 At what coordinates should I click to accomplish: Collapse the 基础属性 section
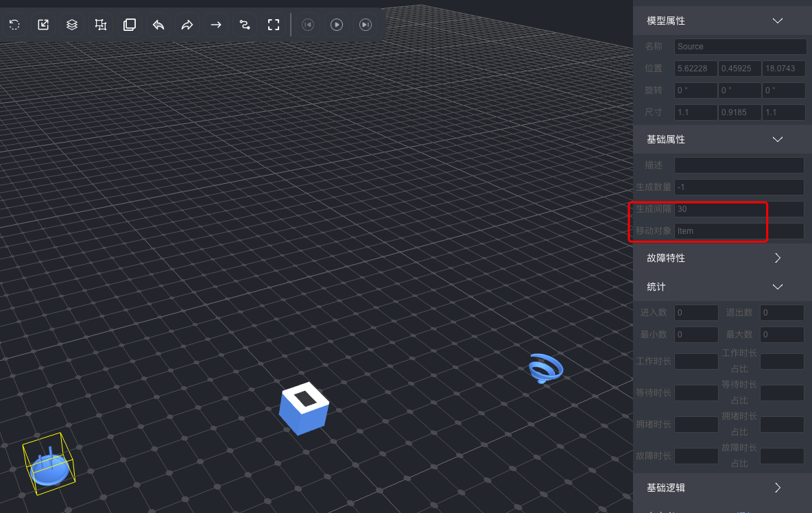click(777, 139)
